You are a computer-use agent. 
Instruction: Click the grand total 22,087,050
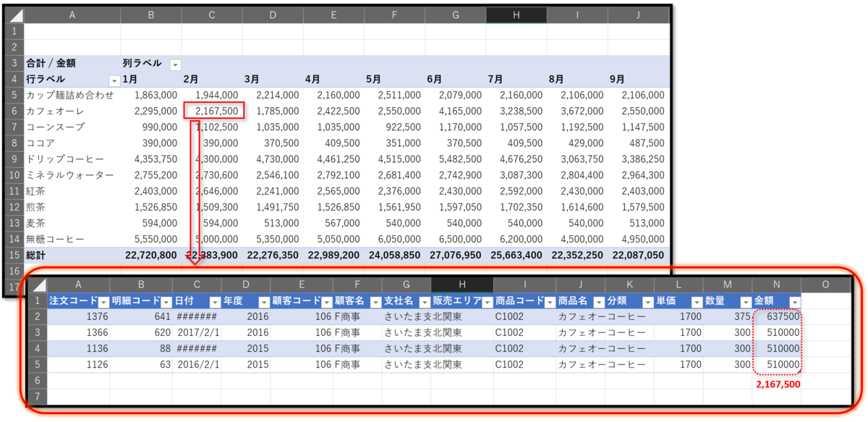point(637,256)
